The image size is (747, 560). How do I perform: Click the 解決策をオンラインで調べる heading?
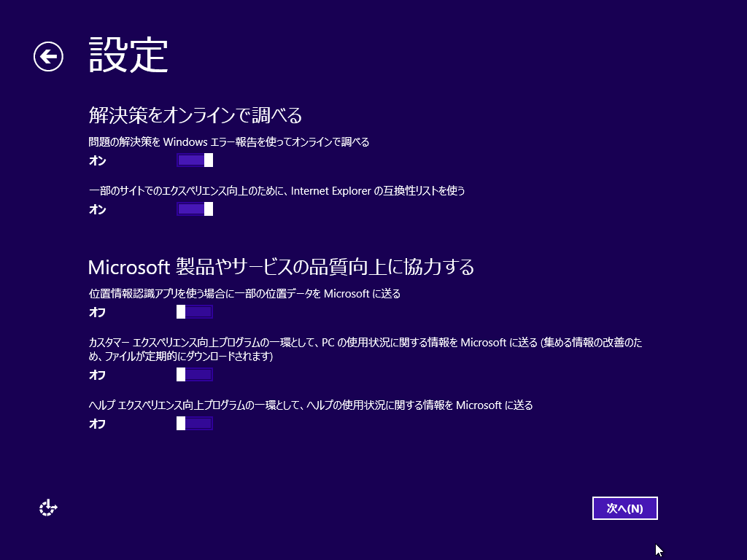coord(196,114)
